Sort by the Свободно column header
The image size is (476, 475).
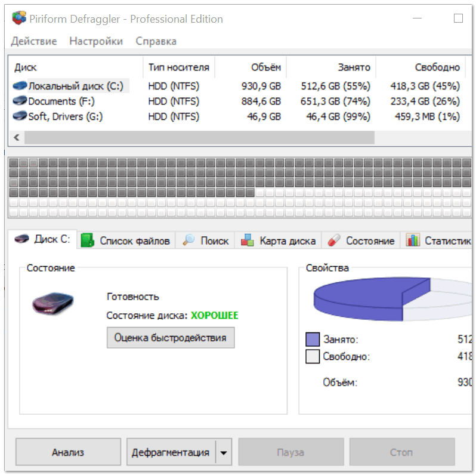coord(421,67)
